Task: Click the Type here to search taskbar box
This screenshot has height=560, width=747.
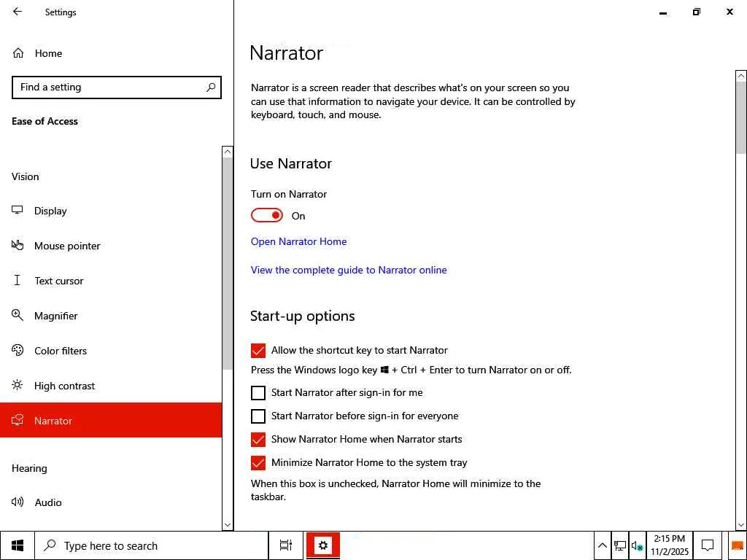Action: [152, 545]
